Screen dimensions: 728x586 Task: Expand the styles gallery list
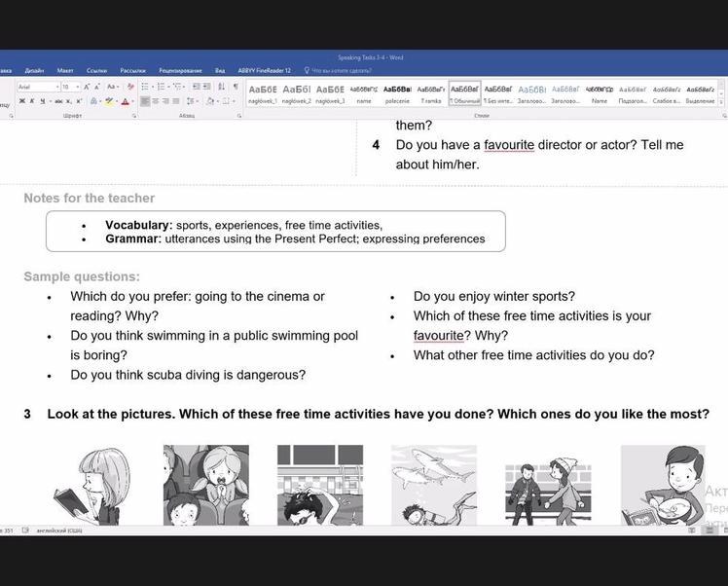[721, 101]
